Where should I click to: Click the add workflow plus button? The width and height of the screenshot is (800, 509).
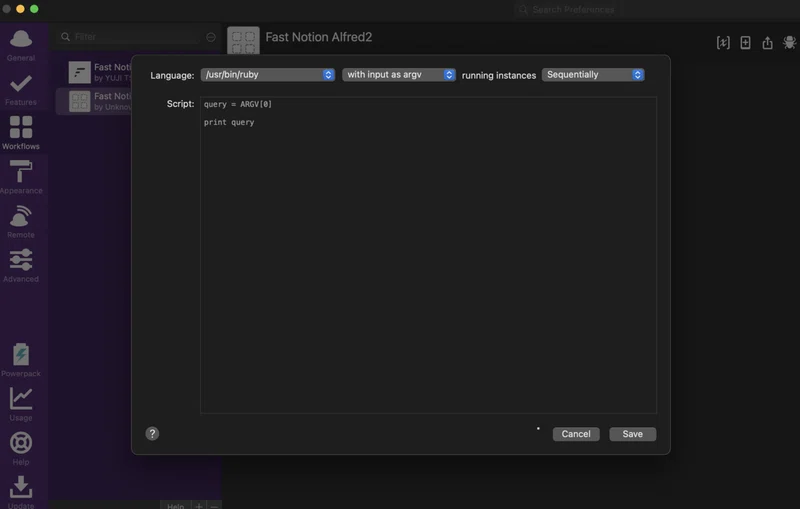point(199,505)
